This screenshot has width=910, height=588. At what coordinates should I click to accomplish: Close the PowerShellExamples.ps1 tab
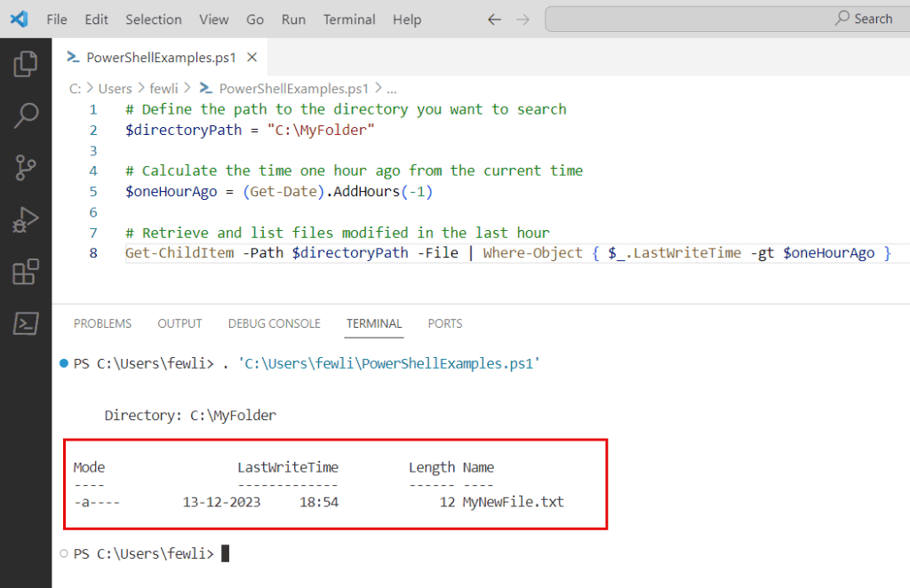click(x=251, y=58)
